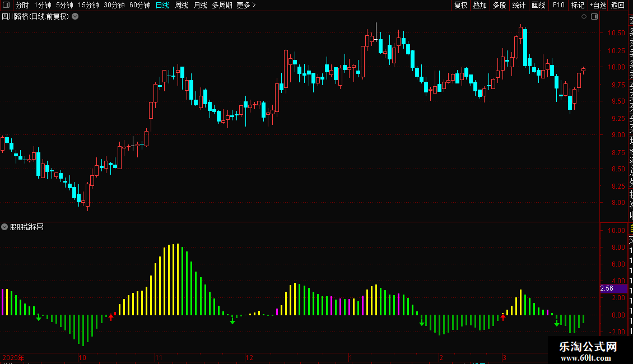Click the 8.00 indicator axis label
Viewport: 633px width, 364px height.
click(x=618, y=248)
